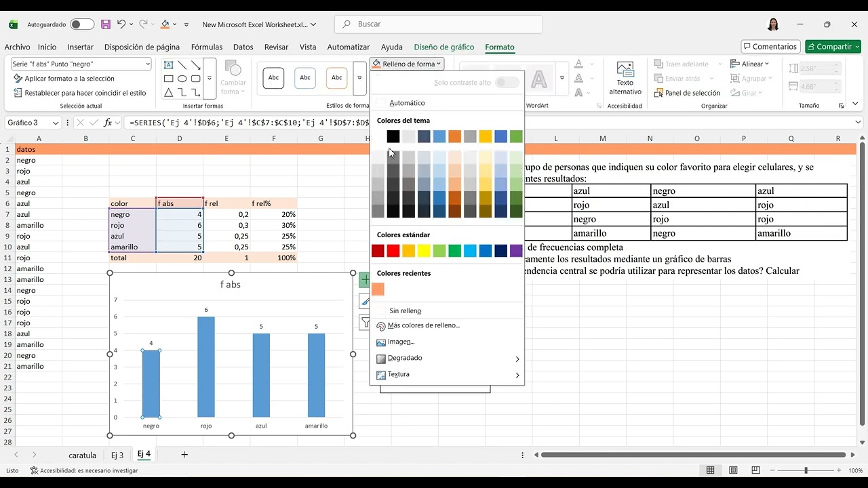Choose Automático fill color

(407, 103)
